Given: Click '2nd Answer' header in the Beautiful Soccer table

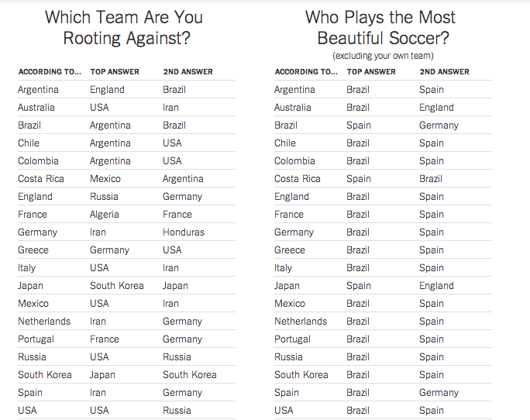Looking at the screenshot, I should (445, 72).
